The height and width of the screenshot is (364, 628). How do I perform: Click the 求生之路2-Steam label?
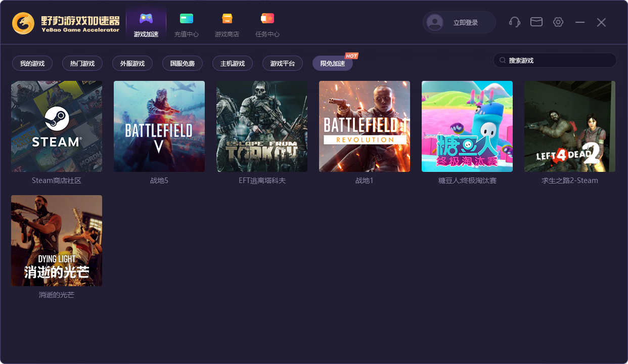[570, 180]
